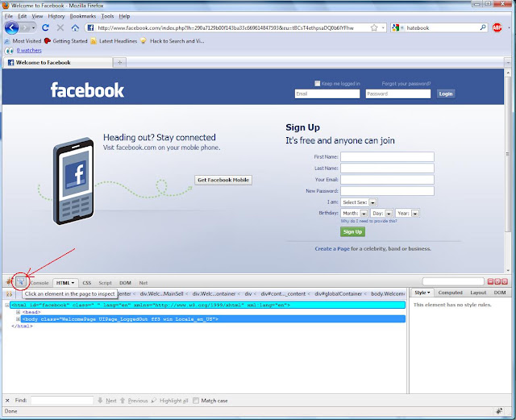
Task: Switch to the Firebug Console tab
Action: pos(40,282)
